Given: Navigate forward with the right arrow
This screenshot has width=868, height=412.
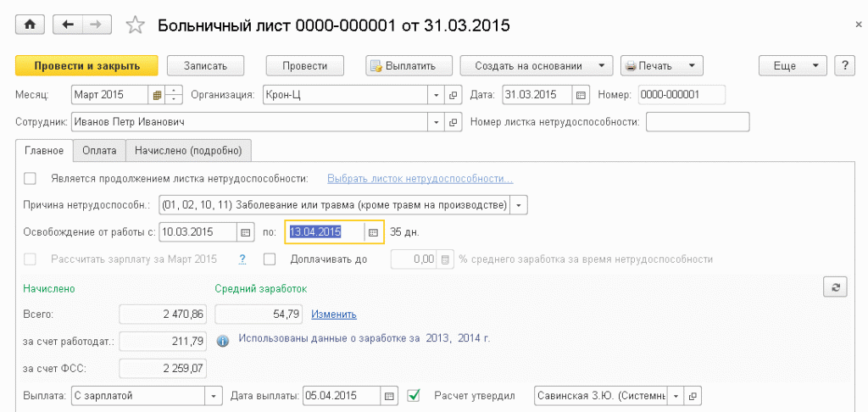Looking at the screenshot, I should pyautogui.click(x=97, y=25).
